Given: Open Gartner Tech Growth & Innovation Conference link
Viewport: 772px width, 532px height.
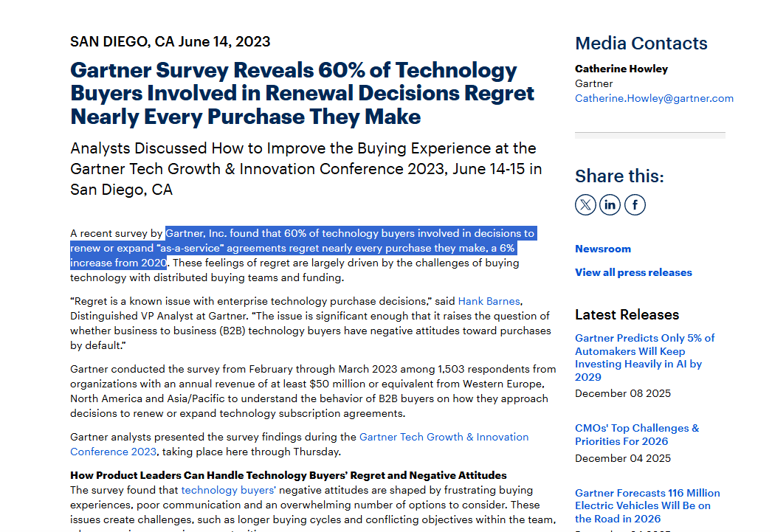Looking at the screenshot, I should [x=300, y=444].
